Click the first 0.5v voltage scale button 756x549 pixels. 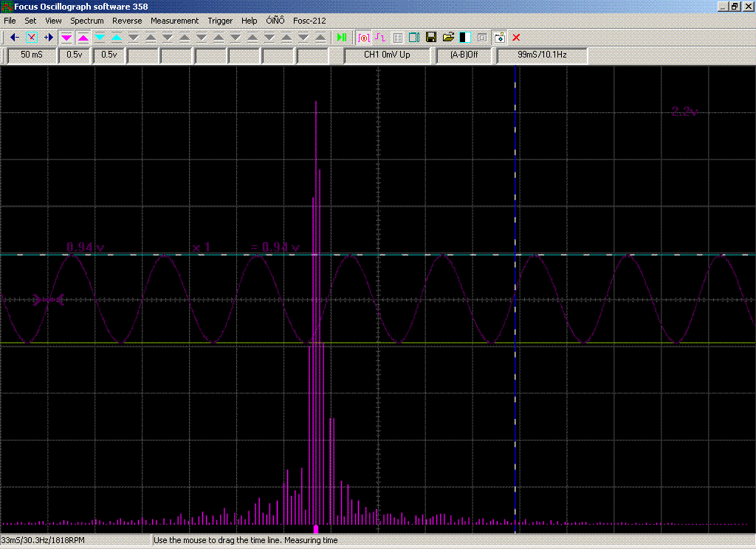(x=75, y=55)
